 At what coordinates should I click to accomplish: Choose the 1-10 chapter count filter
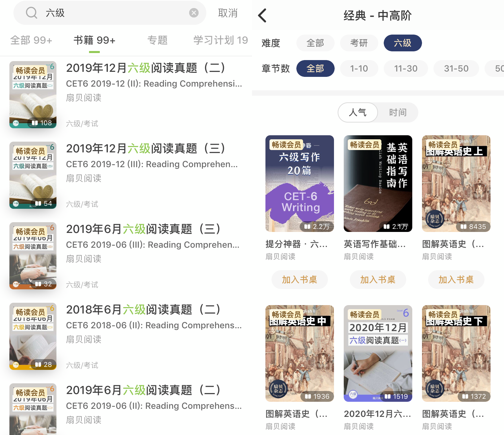click(359, 68)
